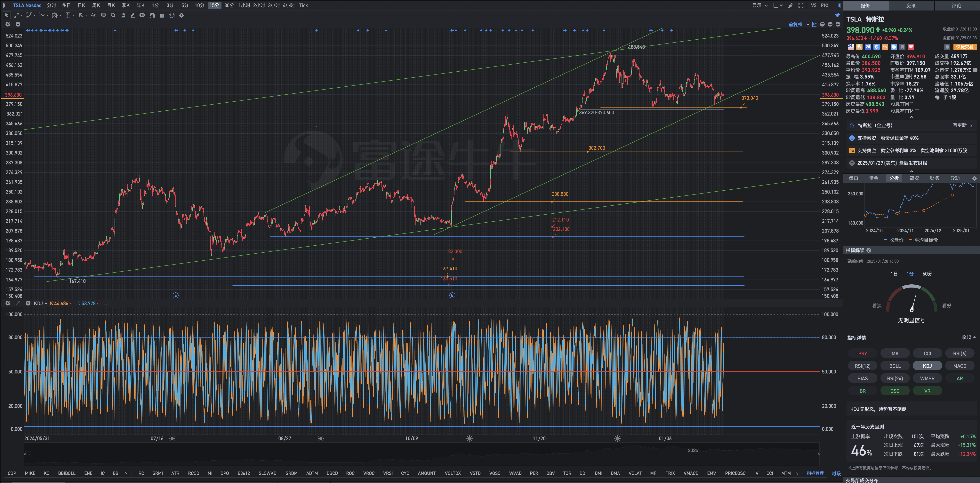Select the polygon shape drawing tool
The height and width of the screenshot is (483, 980).
click(x=29, y=16)
